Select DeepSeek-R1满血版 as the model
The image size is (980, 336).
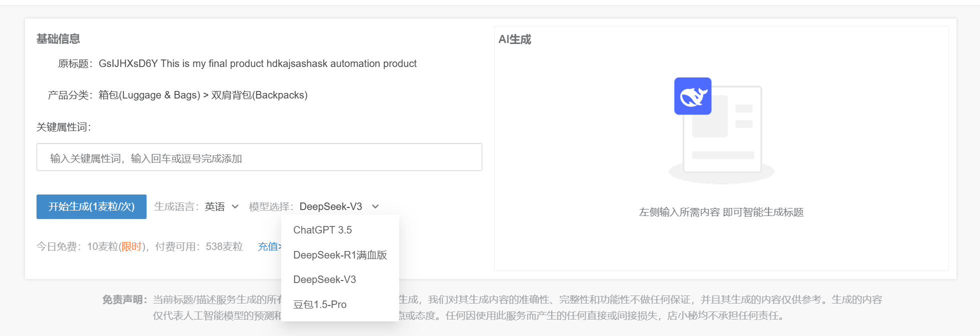click(x=340, y=254)
